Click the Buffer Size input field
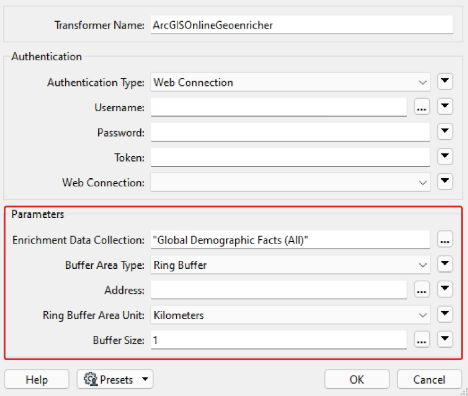This screenshot has width=468, height=396. coord(279,340)
